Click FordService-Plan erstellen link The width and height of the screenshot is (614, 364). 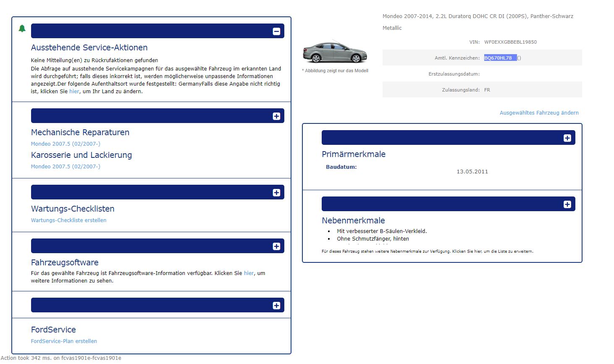[64, 341]
